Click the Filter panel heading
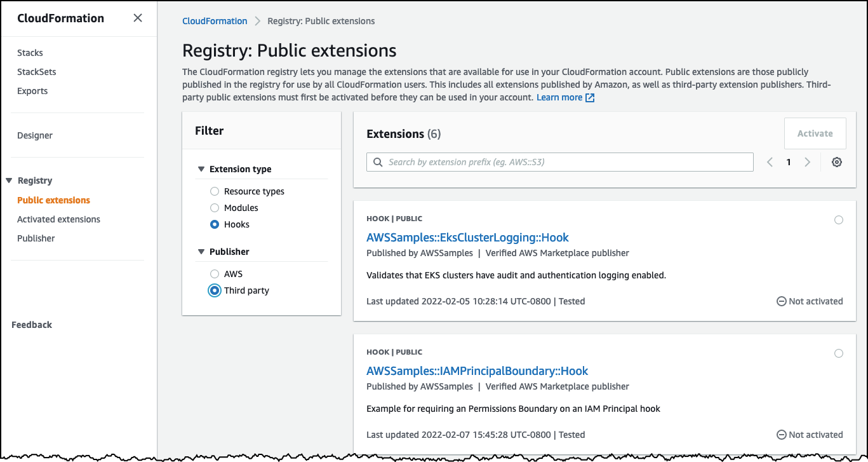Image resolution: width=868 pixels, height=462 pixels. [x=210, y=131]
